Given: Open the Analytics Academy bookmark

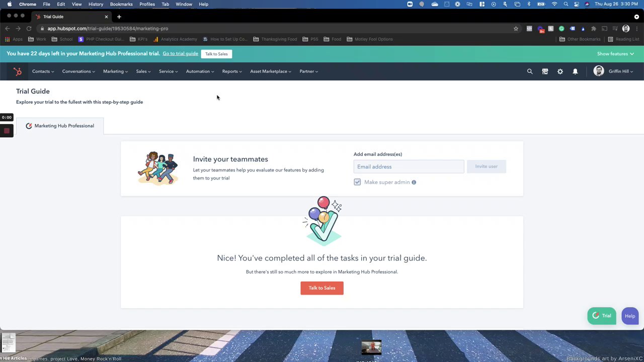Looking at the screenshot, I should pyautogui.click(x=175, y=39).
